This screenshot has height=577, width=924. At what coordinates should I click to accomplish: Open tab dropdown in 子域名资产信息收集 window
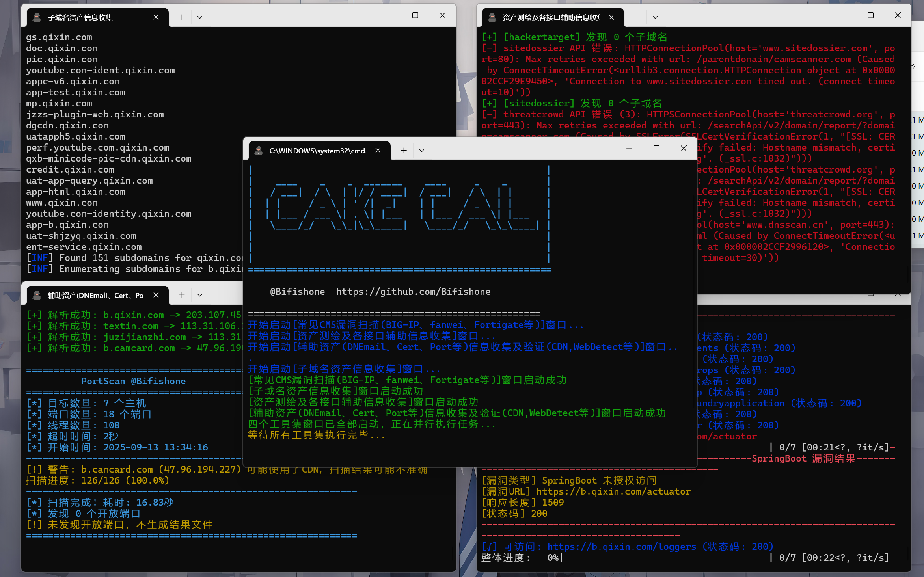(x=200, y=17)
